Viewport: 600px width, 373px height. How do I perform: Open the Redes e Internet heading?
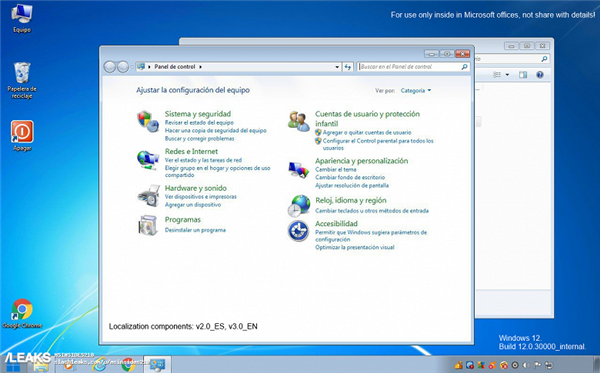point(191,151)
